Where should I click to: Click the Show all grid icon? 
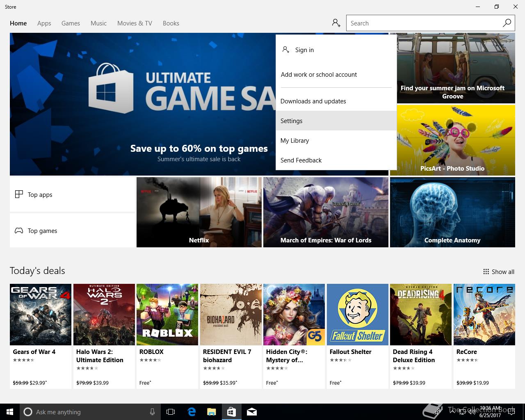pyautogui.click(x=486, y=272)
